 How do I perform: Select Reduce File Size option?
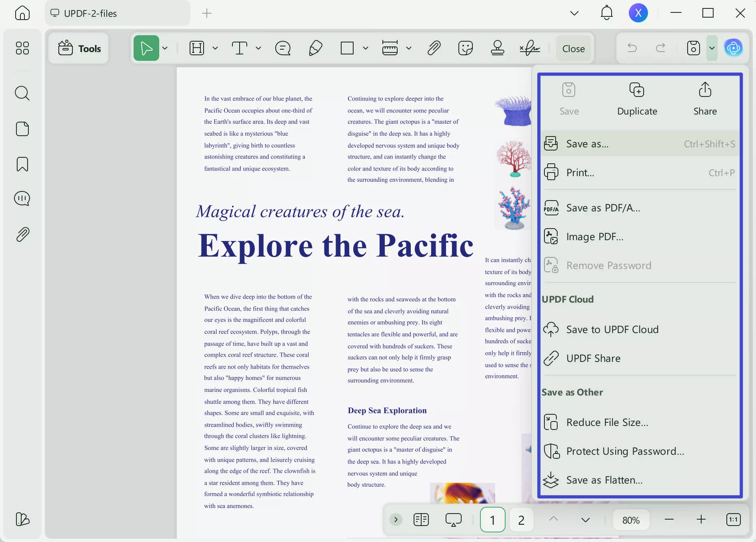tap(607, 422)
